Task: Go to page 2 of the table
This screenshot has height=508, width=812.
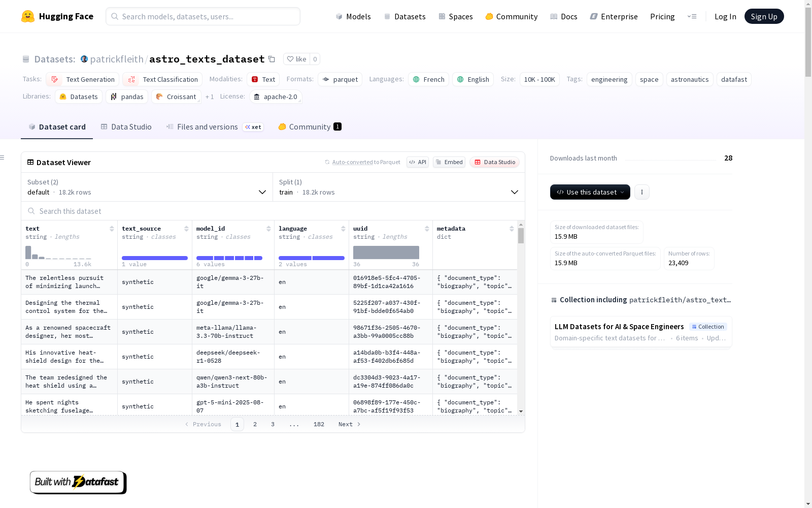Action: click(x=255, y=424)
